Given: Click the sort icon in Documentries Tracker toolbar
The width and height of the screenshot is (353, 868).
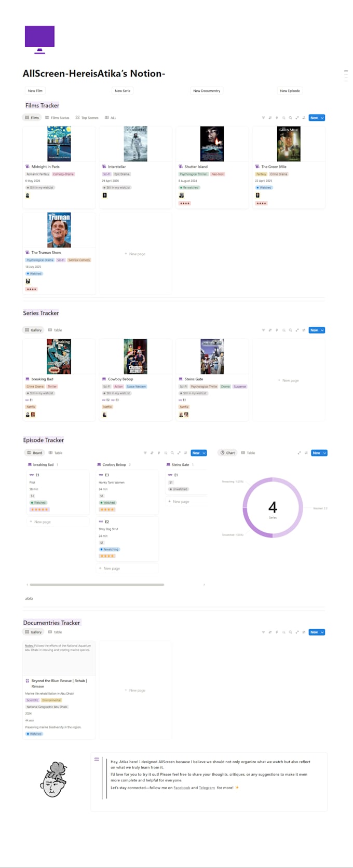Looking at the screenshot, I should (x=270, y=632).
